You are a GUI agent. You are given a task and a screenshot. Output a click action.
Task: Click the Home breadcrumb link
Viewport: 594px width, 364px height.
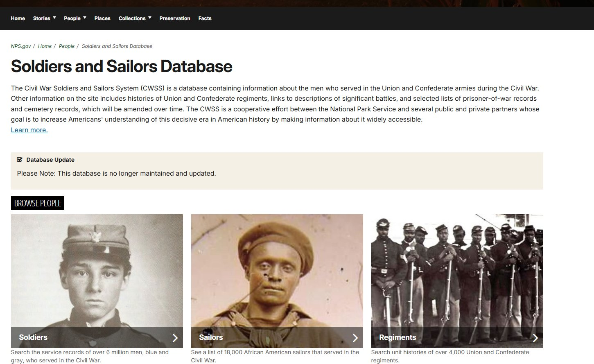(x=45, y=46)
